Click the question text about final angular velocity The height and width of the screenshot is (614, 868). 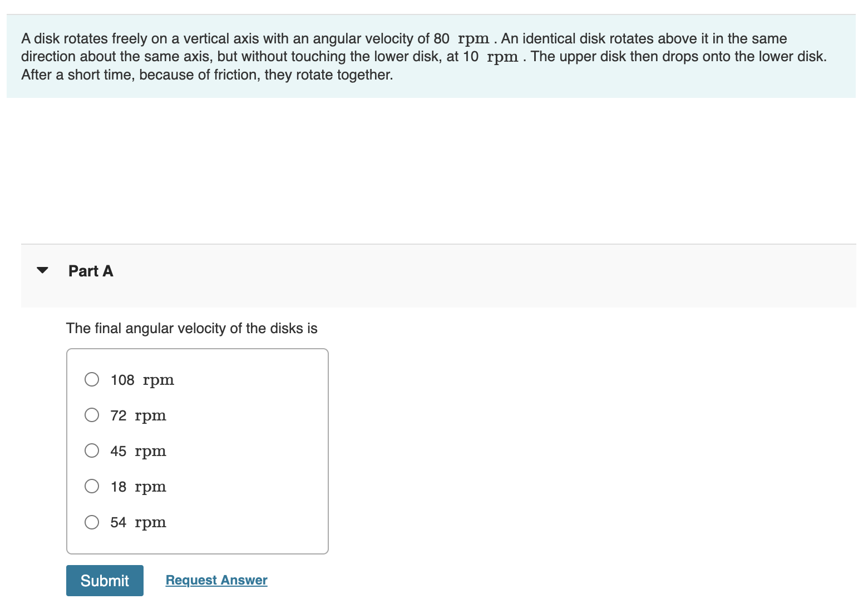click(191, 328)
